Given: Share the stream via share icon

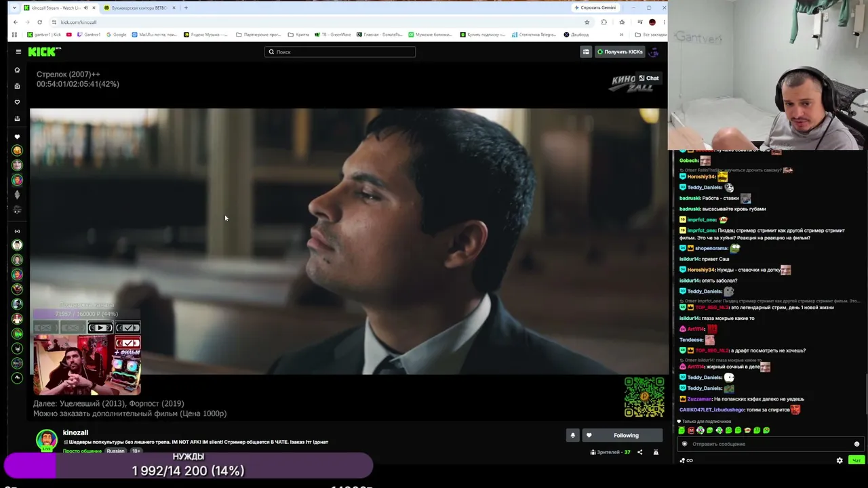Looking at the screenshot, I should pos(639,452).
